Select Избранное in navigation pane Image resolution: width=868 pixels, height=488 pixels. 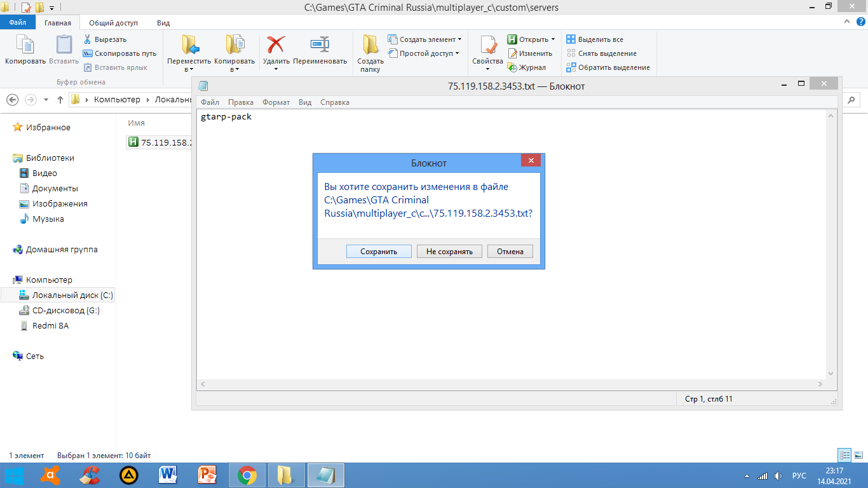(x=42, y=128)
